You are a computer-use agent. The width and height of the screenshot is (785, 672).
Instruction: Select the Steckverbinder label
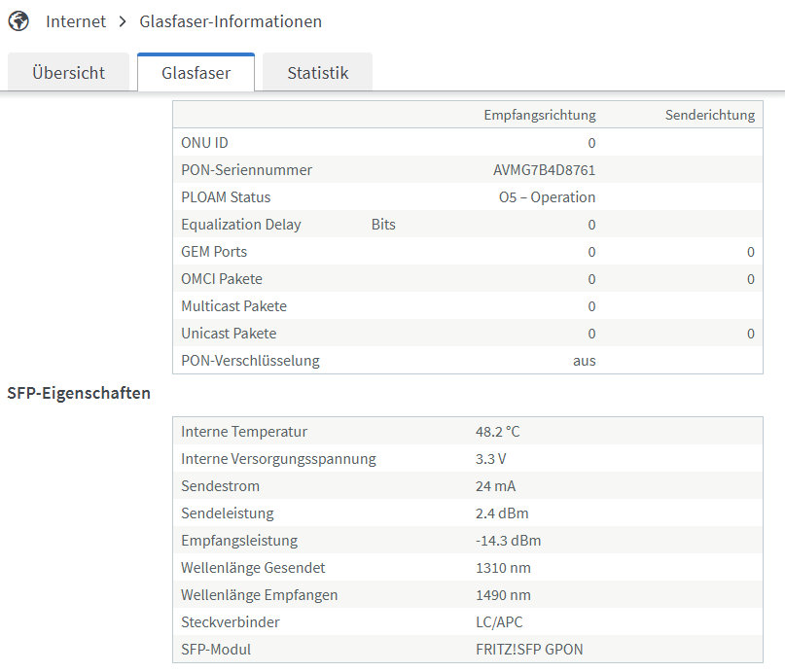(x=231, y=622)
